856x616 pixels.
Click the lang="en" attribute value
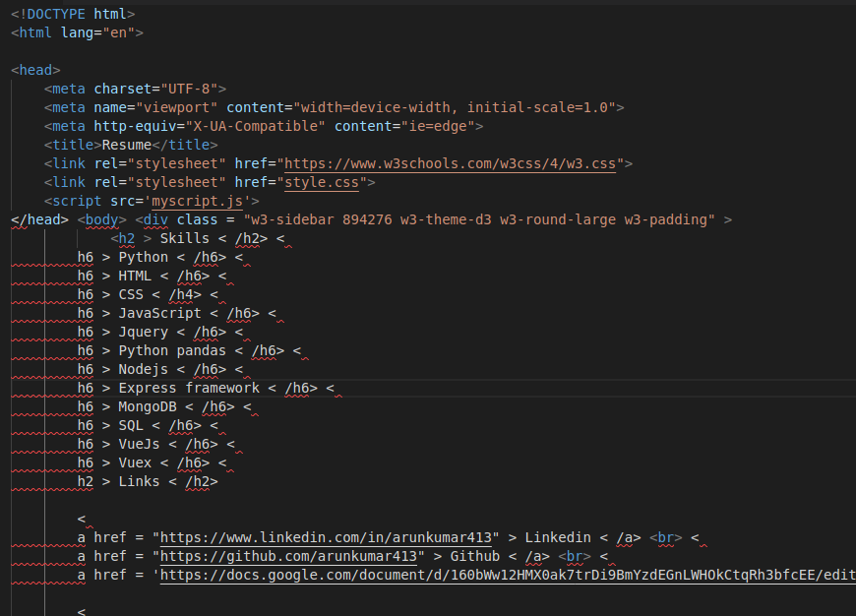coord(118,32)
